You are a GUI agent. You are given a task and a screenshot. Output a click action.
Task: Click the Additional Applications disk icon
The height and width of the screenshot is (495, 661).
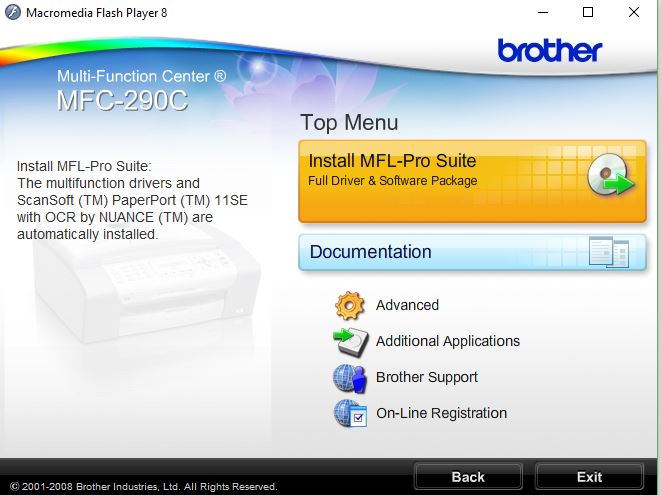pos(350,342)
